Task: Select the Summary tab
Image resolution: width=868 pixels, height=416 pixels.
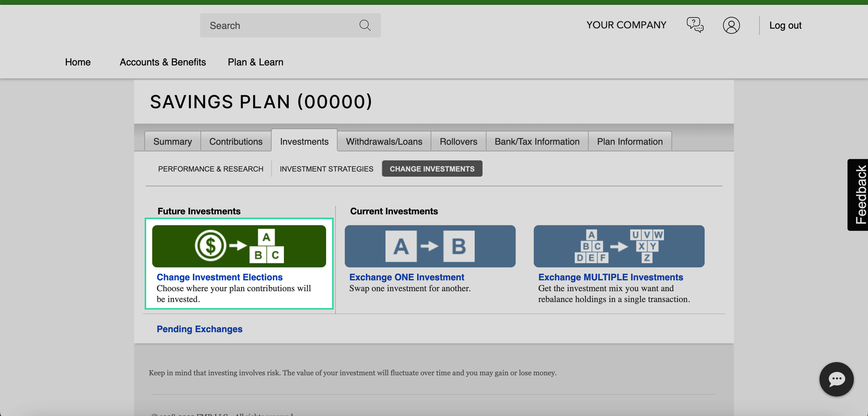Action: coord(173,141)
